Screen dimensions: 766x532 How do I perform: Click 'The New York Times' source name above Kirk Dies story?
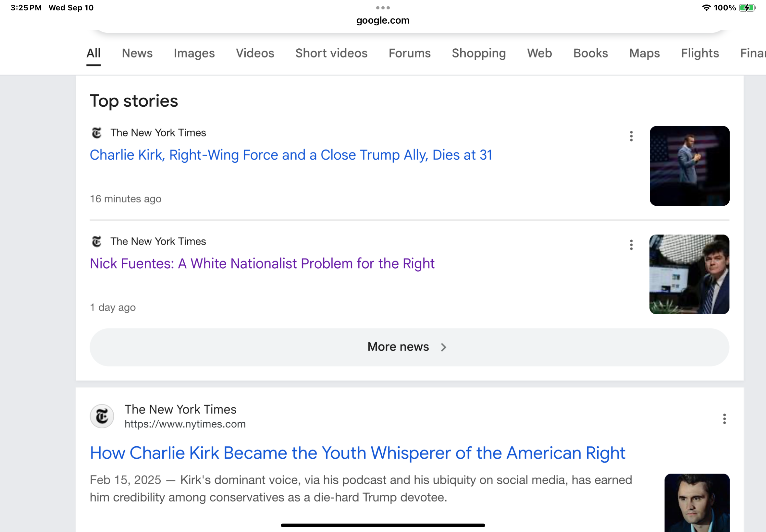click(158, 133)
